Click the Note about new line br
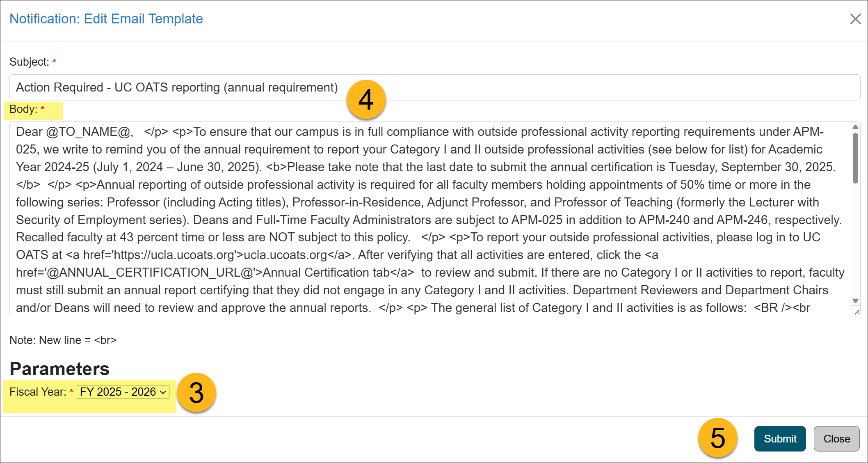 click(x=63, y=340)
